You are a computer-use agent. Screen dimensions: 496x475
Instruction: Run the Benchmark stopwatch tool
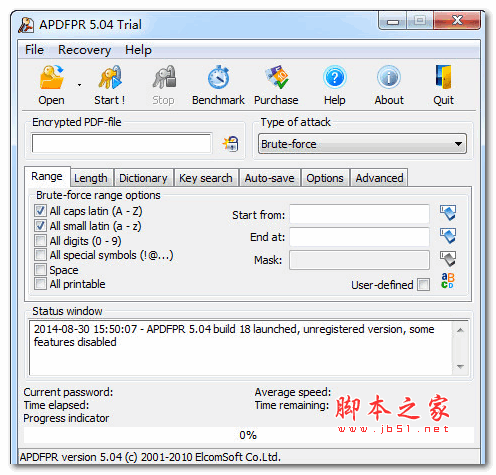pos(218,77)
